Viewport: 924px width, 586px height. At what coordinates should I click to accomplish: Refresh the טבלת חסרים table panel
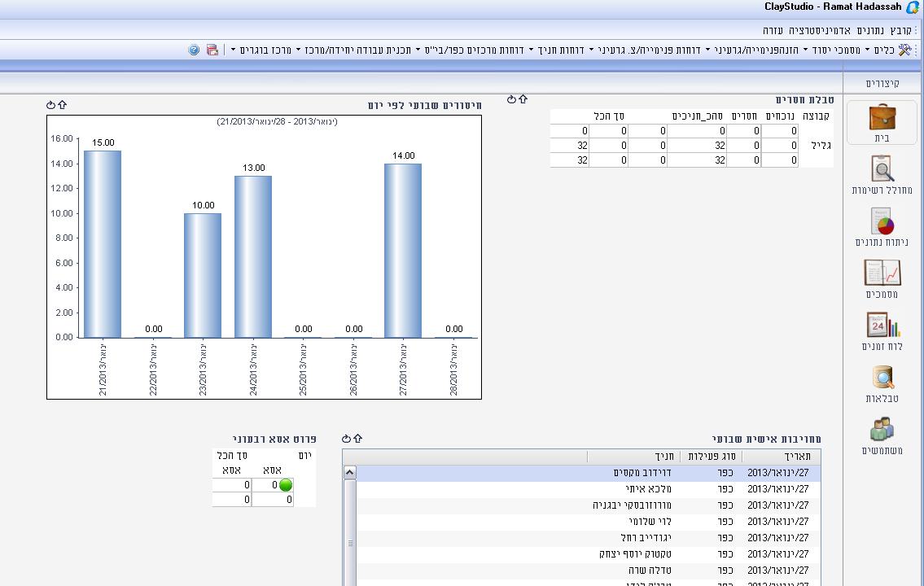point(511,99)
